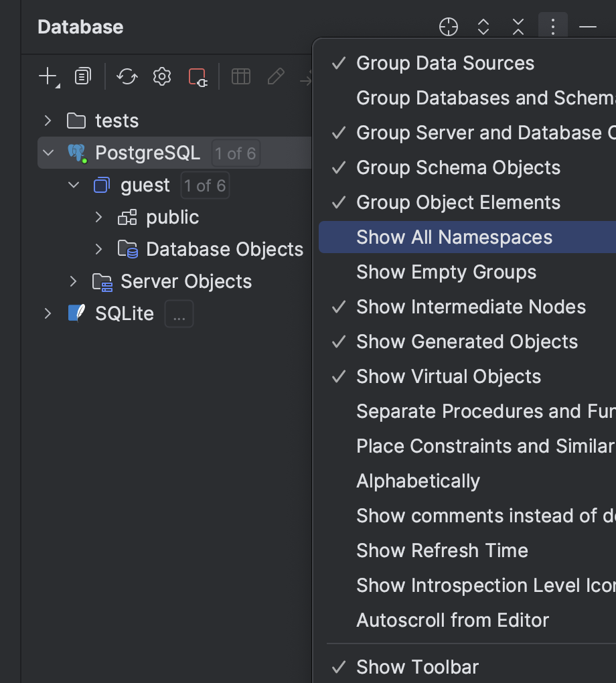Viewport: 616px width, 683px height.
Task: Enable Show Empty Groups
Action: coord(446,272)
